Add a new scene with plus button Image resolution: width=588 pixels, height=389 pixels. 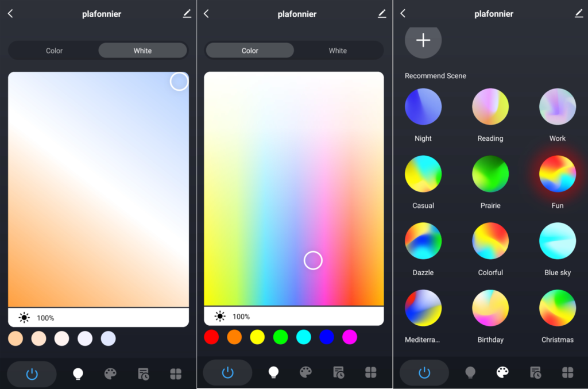[423, 40]
